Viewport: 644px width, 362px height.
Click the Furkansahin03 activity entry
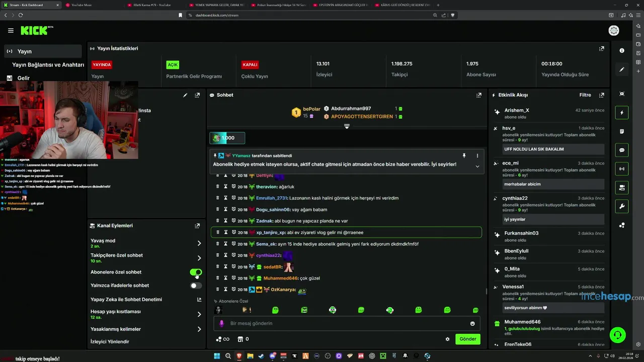(x=521, y=233)
